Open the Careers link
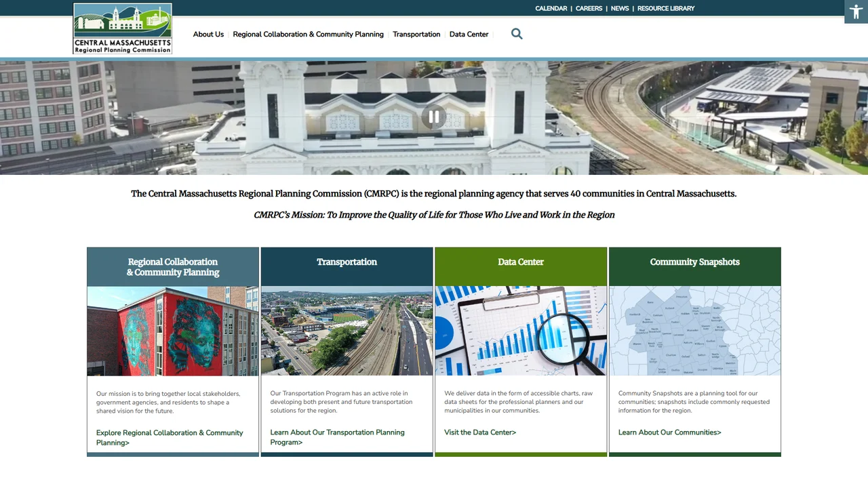 589,8
